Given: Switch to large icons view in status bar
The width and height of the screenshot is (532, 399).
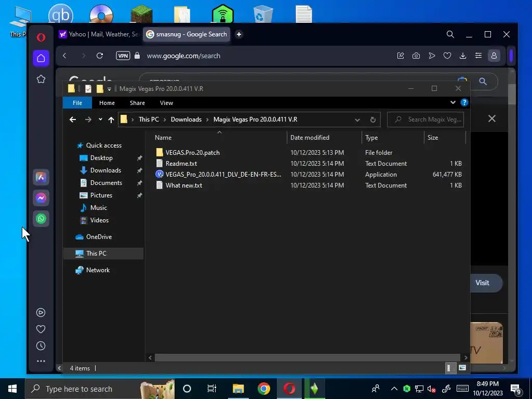Looking at the screenshot, I should tap(462, 368).
